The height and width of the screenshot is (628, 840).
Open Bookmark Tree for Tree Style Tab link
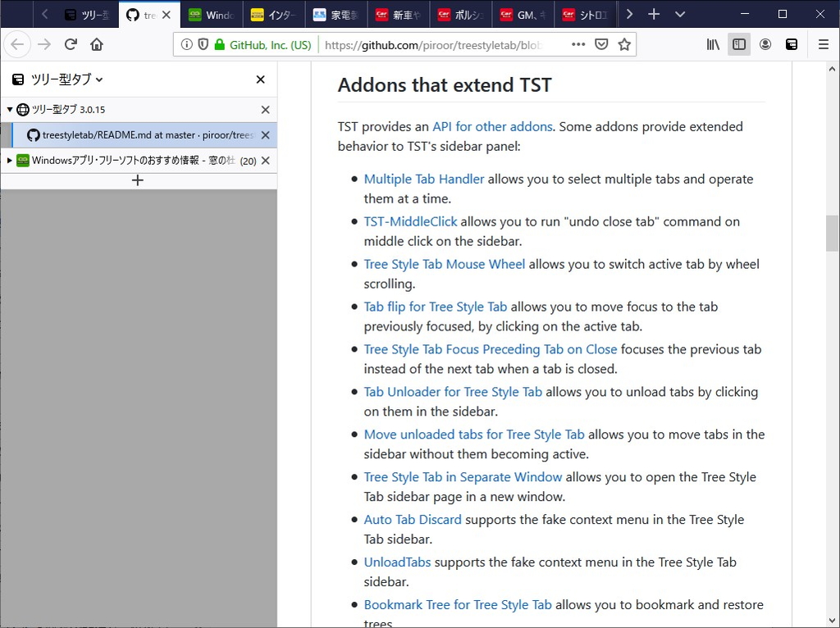pos(458,604)
